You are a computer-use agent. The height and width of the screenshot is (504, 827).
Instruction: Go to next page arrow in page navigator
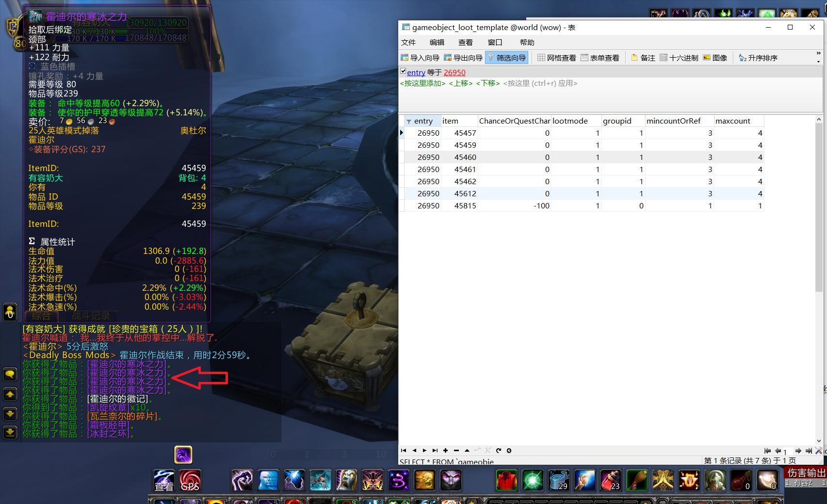[798, 451]
